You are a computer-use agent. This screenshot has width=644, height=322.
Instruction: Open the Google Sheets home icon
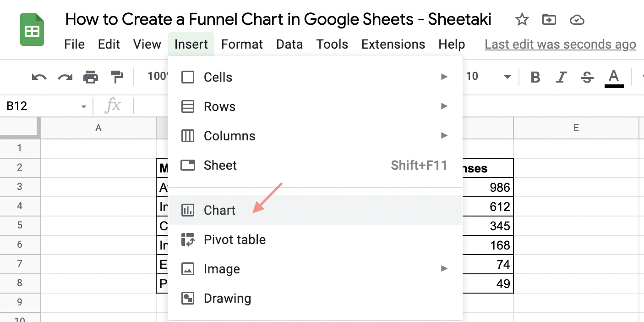(x=32, y=30)
